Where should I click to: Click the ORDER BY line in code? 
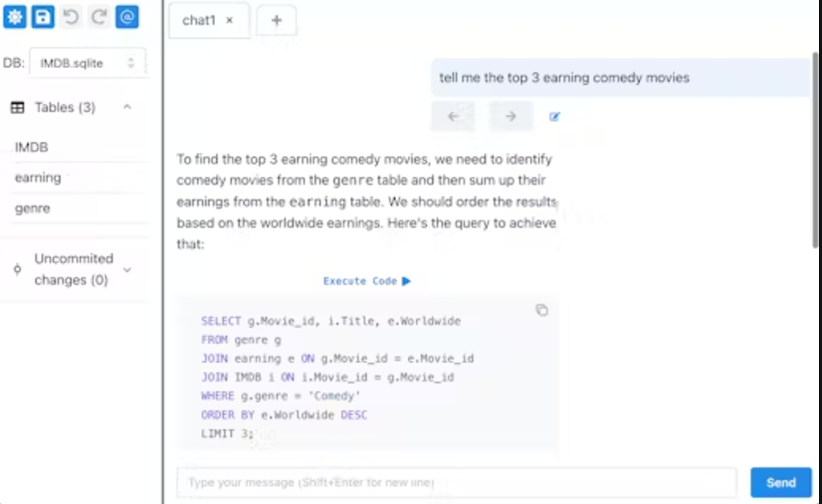click(x=283, y=415)
